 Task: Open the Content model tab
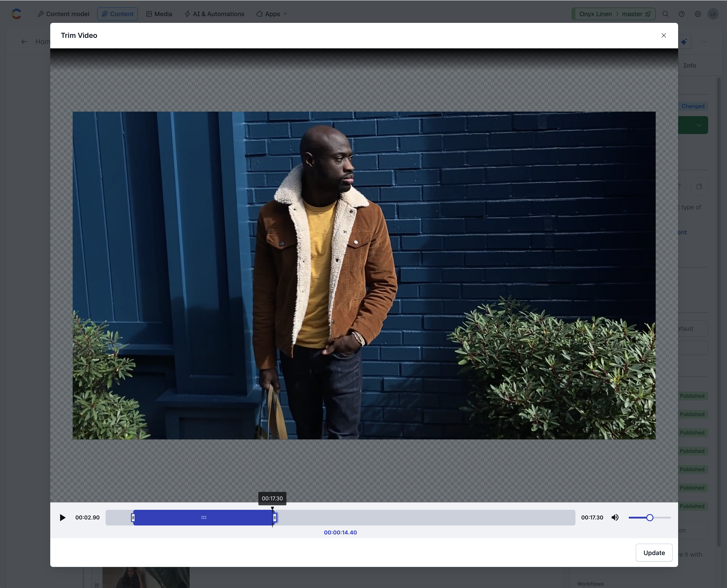pyautogui.click(x=63, y=14)
